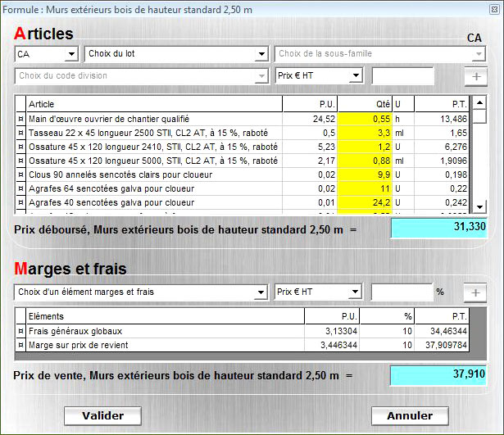This screenshot has height=435, width=504.
Task: Select quantity cell 0,55 for Main d'œuvre
Action: (x=365, y=119)
